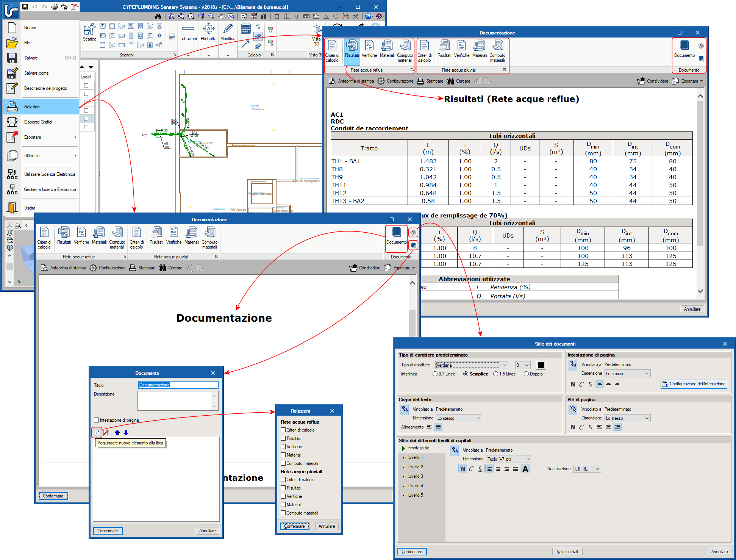Open font size 9 dropdown
The width and height of the screenshot is (736, 560).
[522, 365]
